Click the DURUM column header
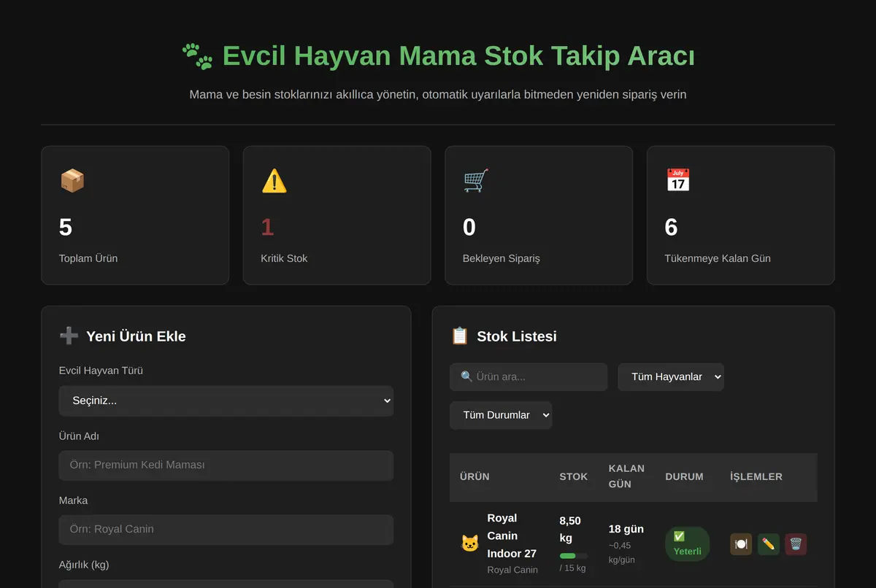876x588 pixels. 685,476
